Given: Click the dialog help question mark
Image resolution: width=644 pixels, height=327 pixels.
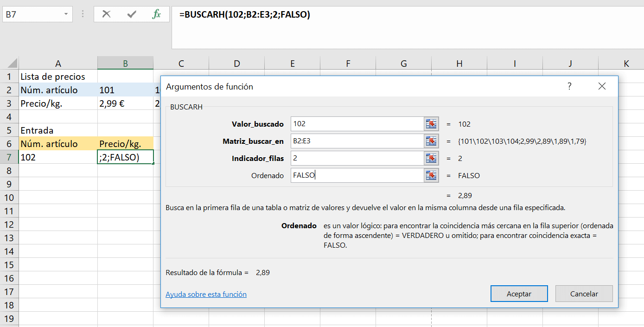Looking at the screenshot, I should tap(569, 86).
